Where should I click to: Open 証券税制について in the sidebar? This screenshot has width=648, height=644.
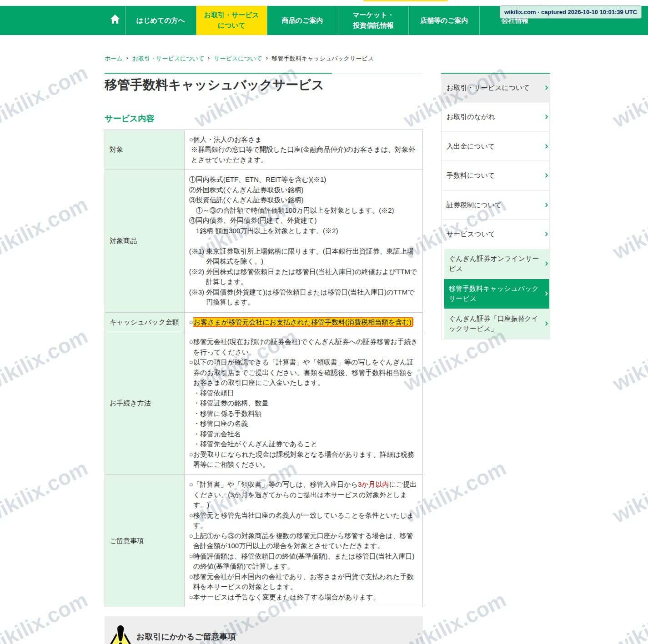495,205
